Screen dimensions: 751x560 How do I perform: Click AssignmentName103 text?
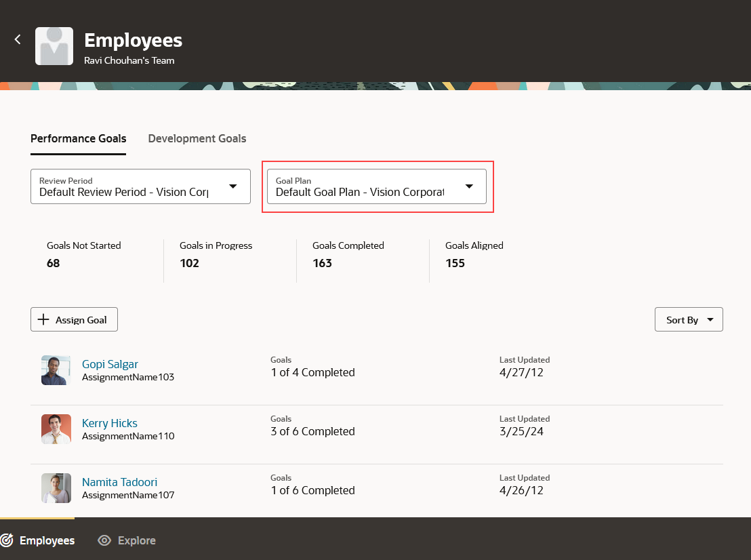pyautogui.click(x=128, y=377)
